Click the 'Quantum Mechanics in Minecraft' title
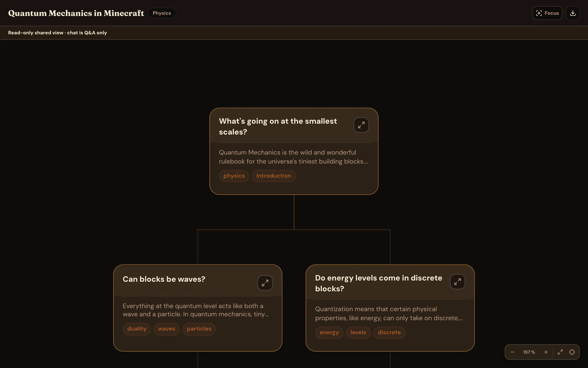The width and height of the screenshot is (588, 368). pos(76,13)
